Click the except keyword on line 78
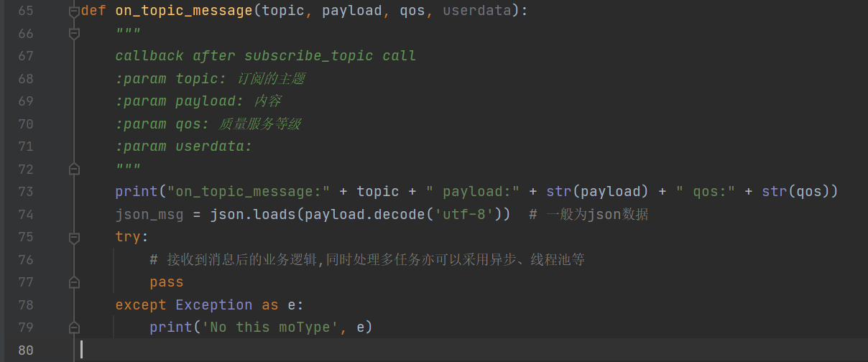868x362 pixels. coord(141,305)
